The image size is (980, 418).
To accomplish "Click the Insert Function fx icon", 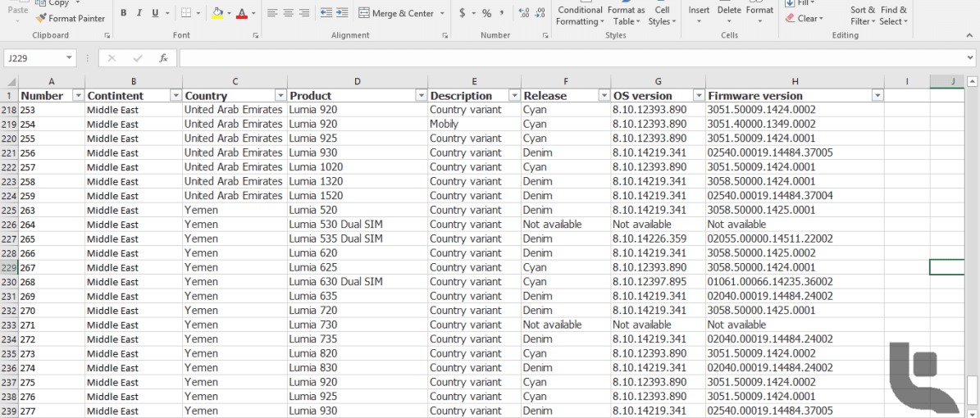I will 163,58.
